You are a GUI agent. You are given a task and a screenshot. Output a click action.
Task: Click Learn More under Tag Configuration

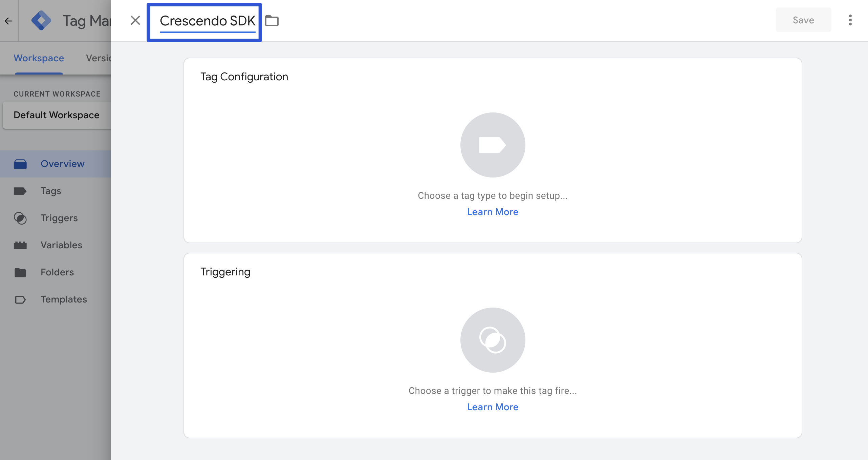coord(493,212)
